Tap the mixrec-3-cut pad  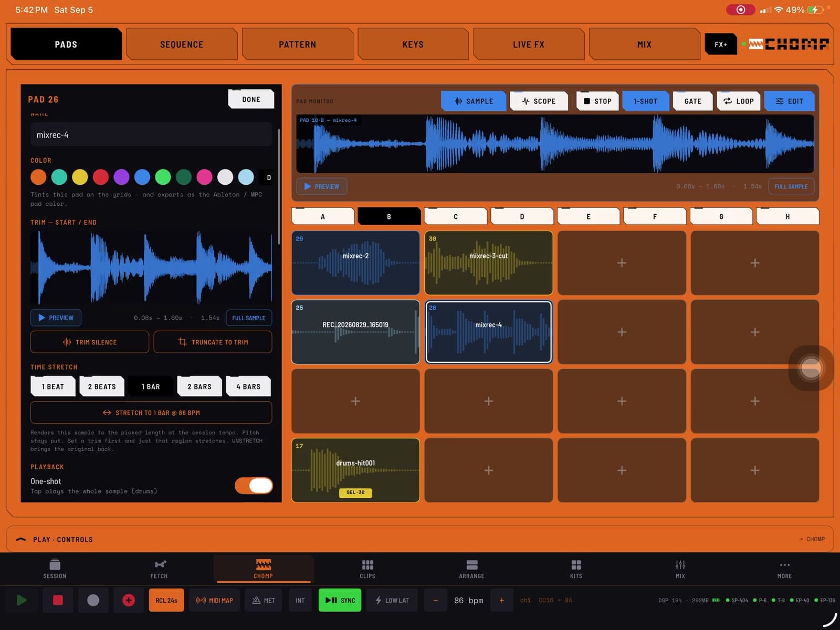point(488,262)
